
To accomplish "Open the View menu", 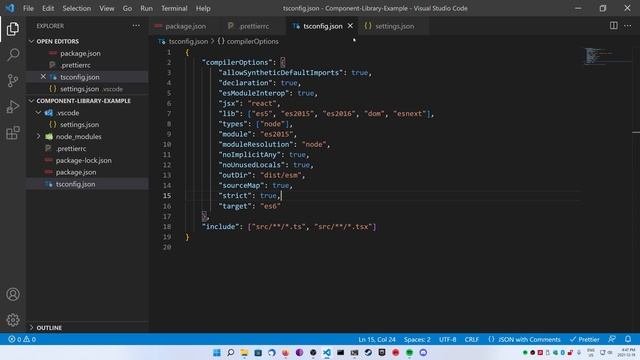I will [107, 8].
